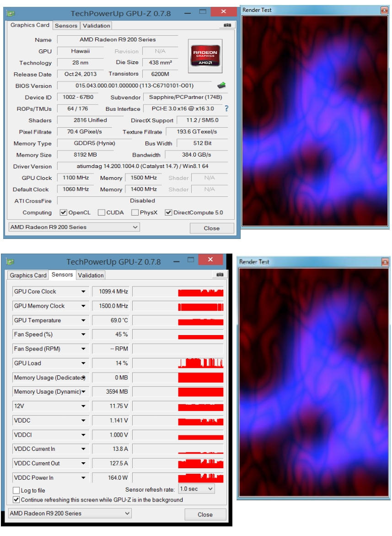The image size is (392, 536).
Task: Click the Memory Size value 8192 MB
Action: click(86, 155)
